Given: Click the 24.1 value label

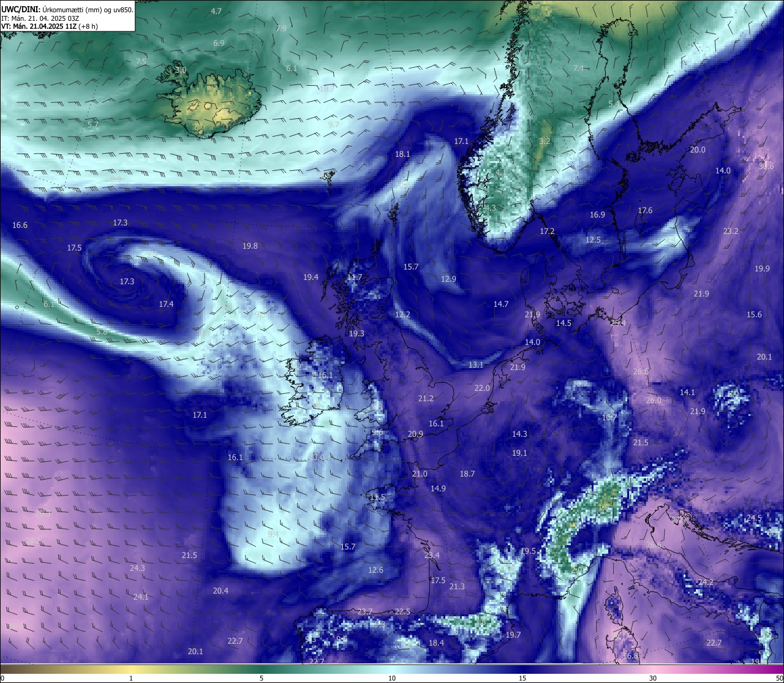Looking at the screenshot, I should tap(141, 597).
